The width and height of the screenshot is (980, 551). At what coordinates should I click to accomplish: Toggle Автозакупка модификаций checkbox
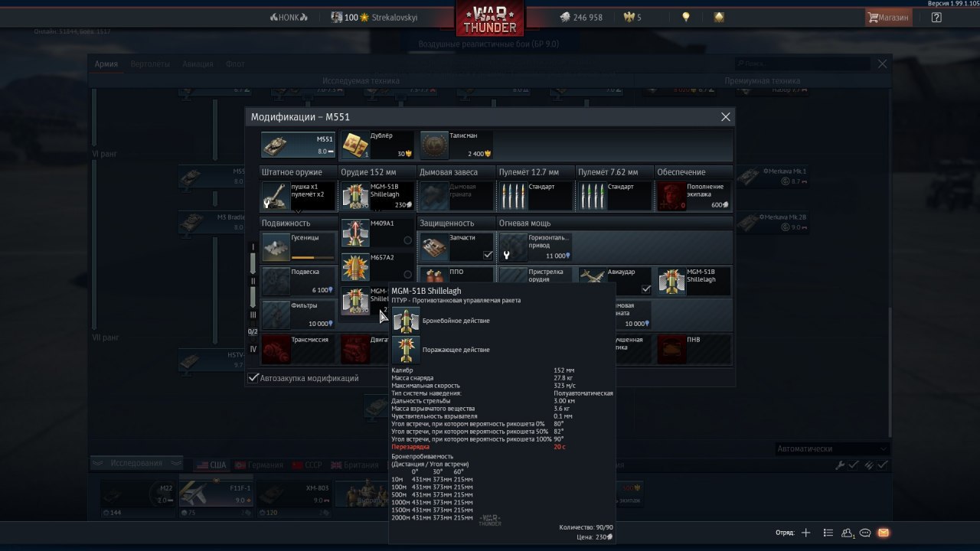tap(254, 378)
